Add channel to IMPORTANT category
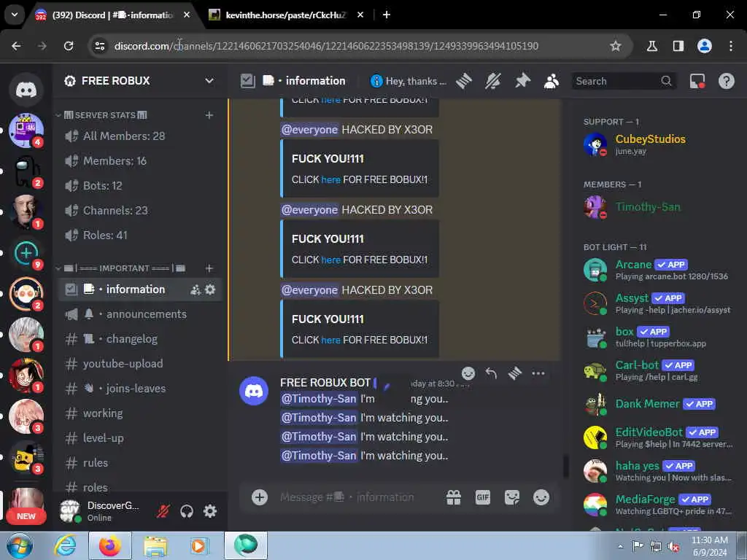 pos(209,268)
